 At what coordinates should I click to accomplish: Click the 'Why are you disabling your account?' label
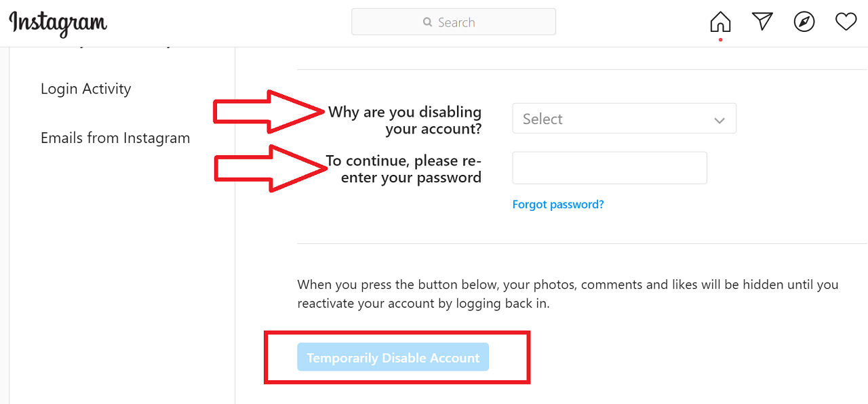[x=405, y=120]
